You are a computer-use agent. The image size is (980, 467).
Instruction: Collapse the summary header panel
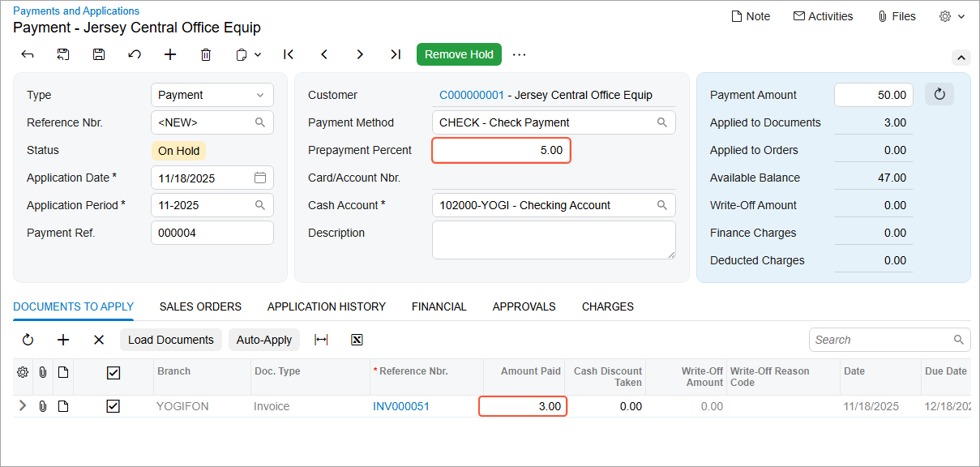click(x=961, y=58)
